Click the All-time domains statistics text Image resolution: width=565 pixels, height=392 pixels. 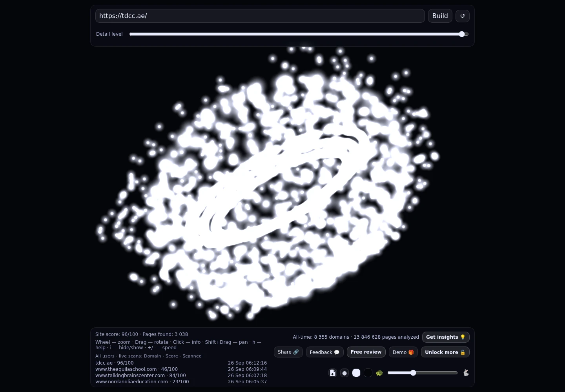click(x=356, y=337)
